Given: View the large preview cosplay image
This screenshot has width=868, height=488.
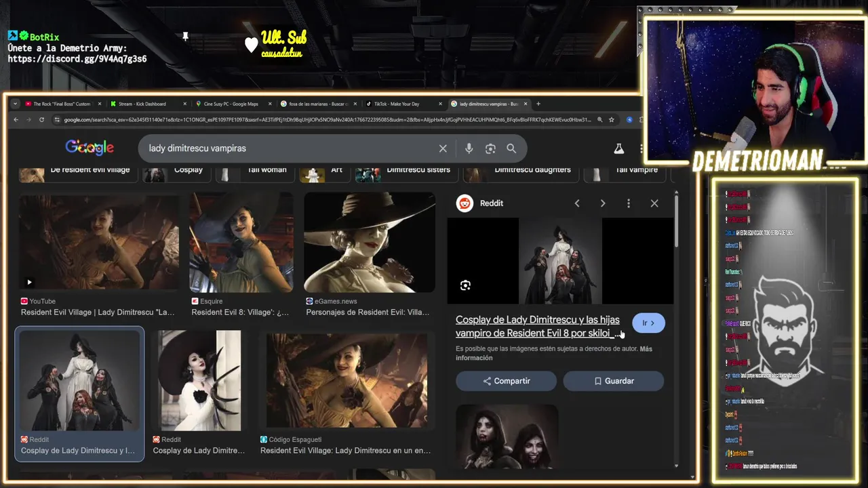Looking at the screenshot, I should click(x=560, y=261).
